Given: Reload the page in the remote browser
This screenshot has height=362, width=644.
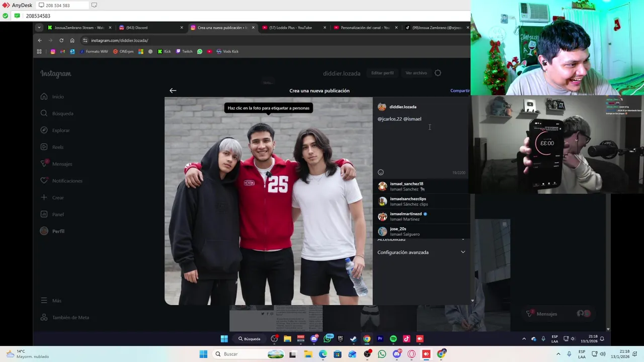Looking at the screenshot, I should click(61, 40).
